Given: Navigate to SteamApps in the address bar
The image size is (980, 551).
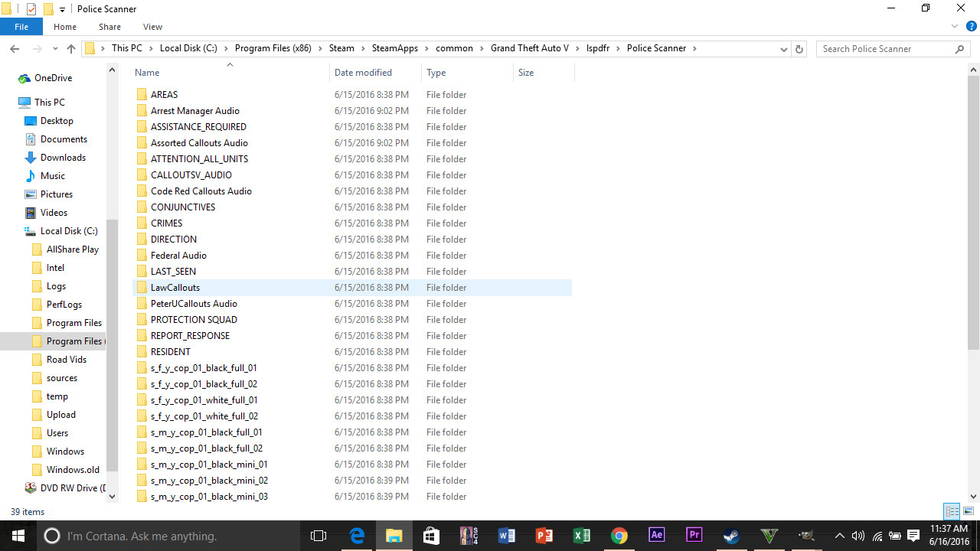Looking at the screenshot, I should tap(395, 48).
